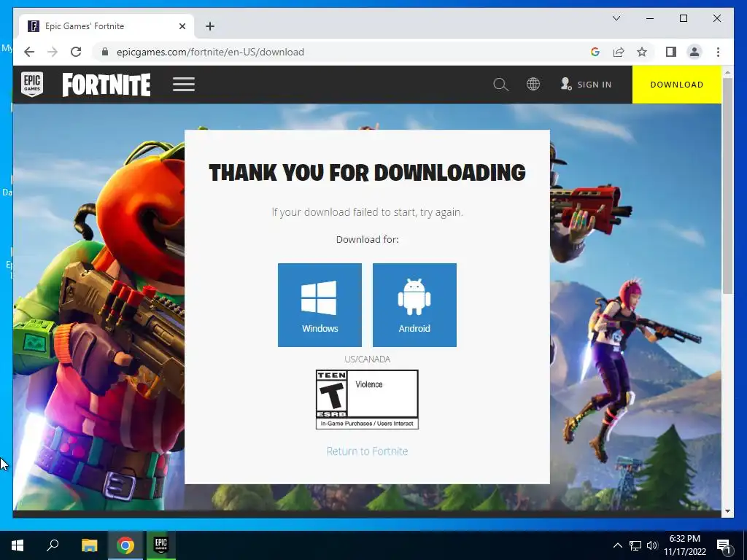
Task: Open a new tab
Action: tap(210, 26)
